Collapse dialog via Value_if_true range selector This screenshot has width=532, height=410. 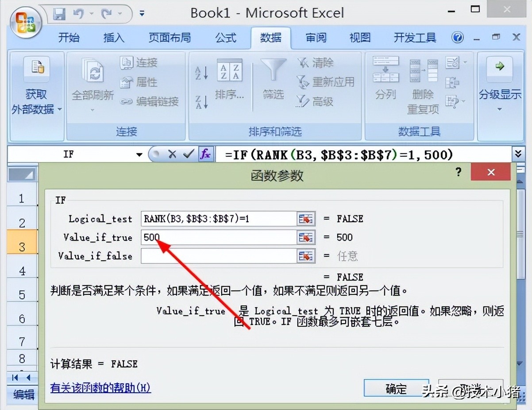pos(306,237)
